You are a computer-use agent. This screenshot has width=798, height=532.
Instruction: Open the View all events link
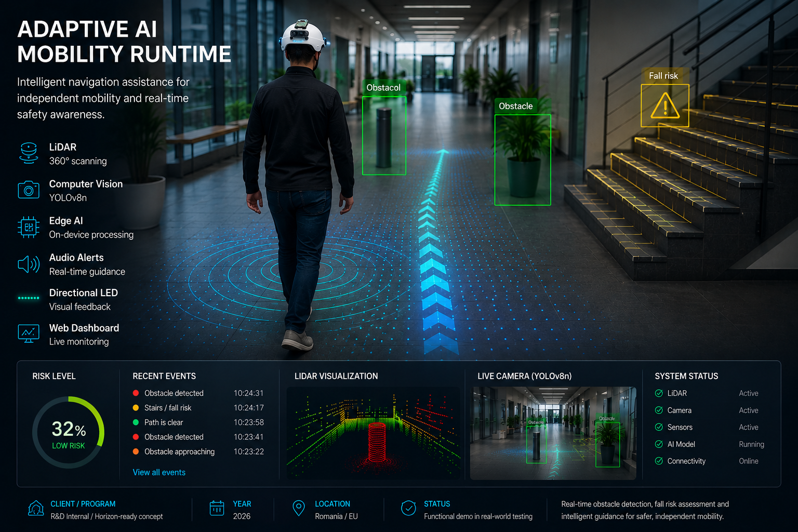pyautogui.click(x=159, y=472)
